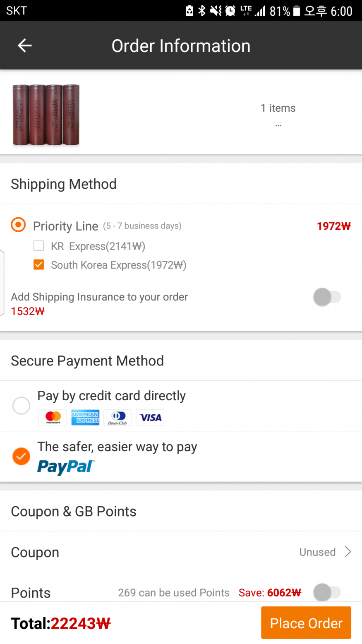Viewport: 362px width, 644px height.
Task: Choose pay by credit card radio option
Action: point(21,406)
